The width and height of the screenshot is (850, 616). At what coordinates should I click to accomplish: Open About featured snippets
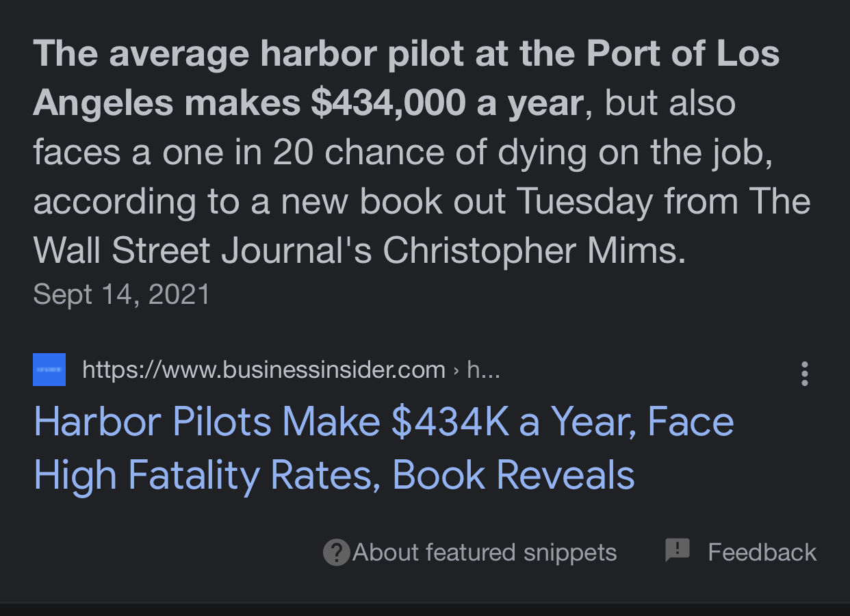[x=485, y=552]
